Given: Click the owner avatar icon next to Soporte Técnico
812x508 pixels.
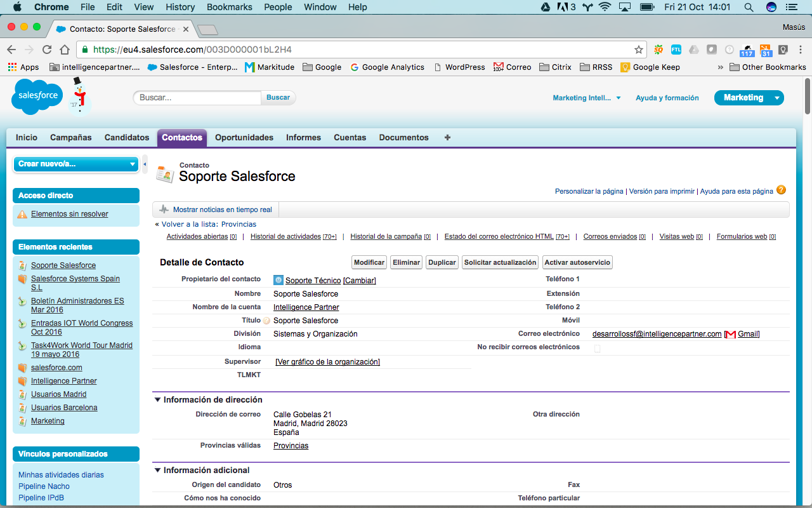Looking at the screenshot, I should click(x=278, y=280).
